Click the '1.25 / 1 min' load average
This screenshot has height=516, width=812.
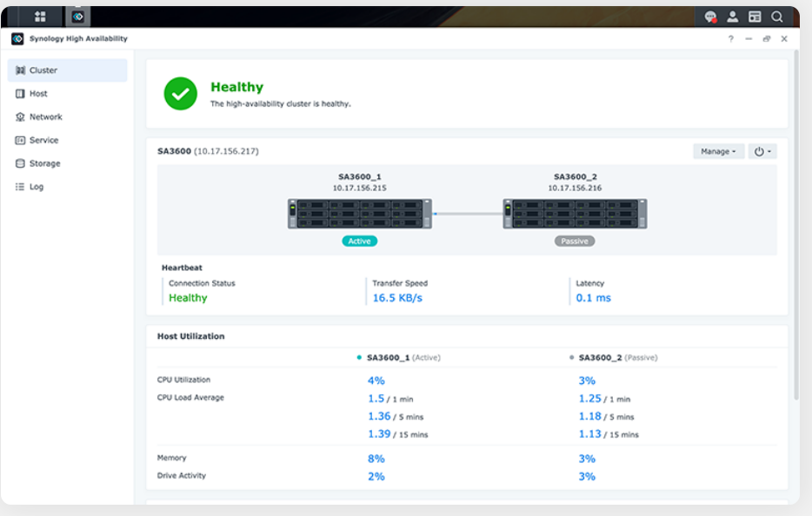(x=604, y=399)
